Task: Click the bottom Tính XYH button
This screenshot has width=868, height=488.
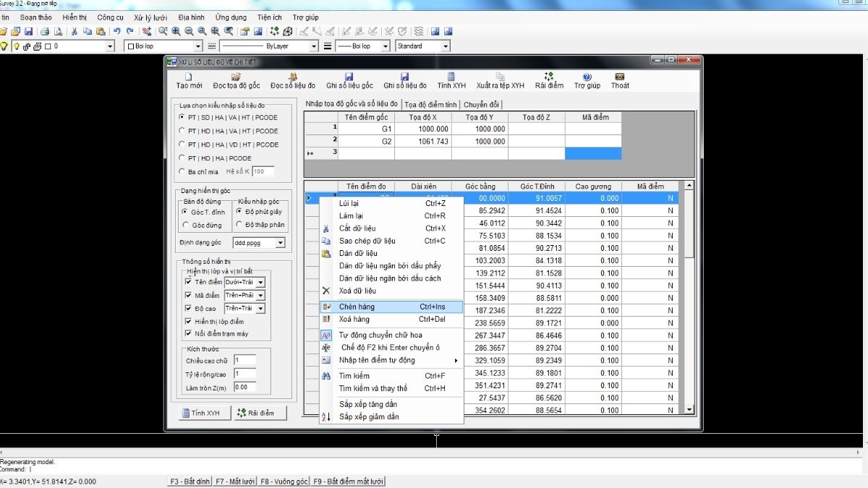Action: point(205,413)
